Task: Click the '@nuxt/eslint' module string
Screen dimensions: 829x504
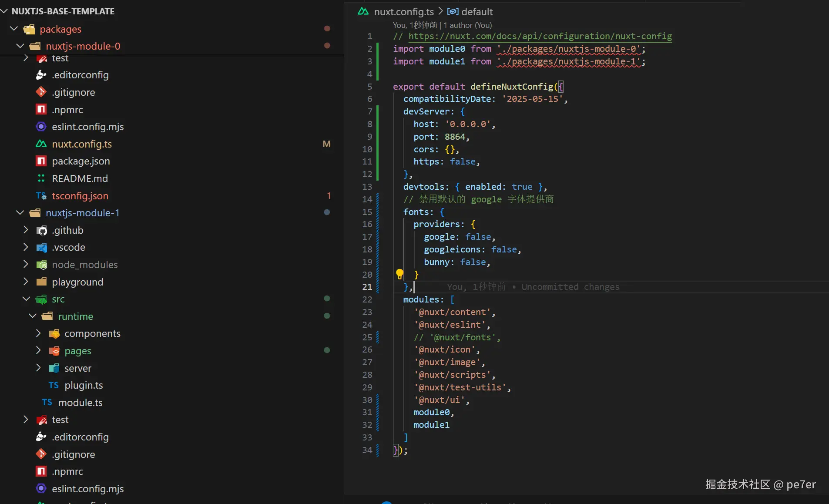Action: tap(450, 325)
